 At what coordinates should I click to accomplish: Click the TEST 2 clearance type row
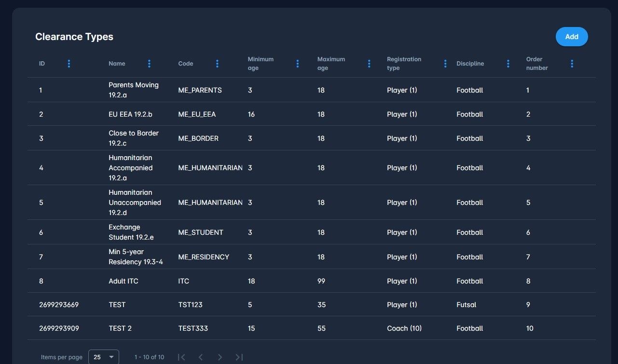(120, 328)
